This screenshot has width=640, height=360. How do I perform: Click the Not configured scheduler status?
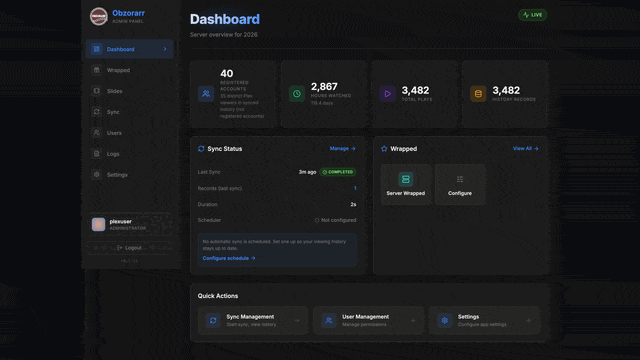pyautogui.click(x=335, y=220)
